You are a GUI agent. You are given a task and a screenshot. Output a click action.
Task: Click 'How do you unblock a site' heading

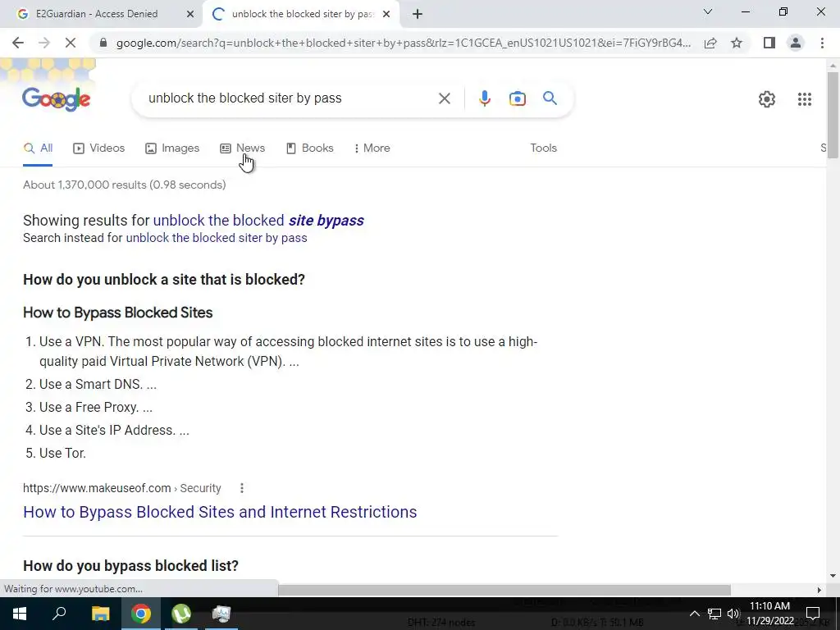[164, 280]
